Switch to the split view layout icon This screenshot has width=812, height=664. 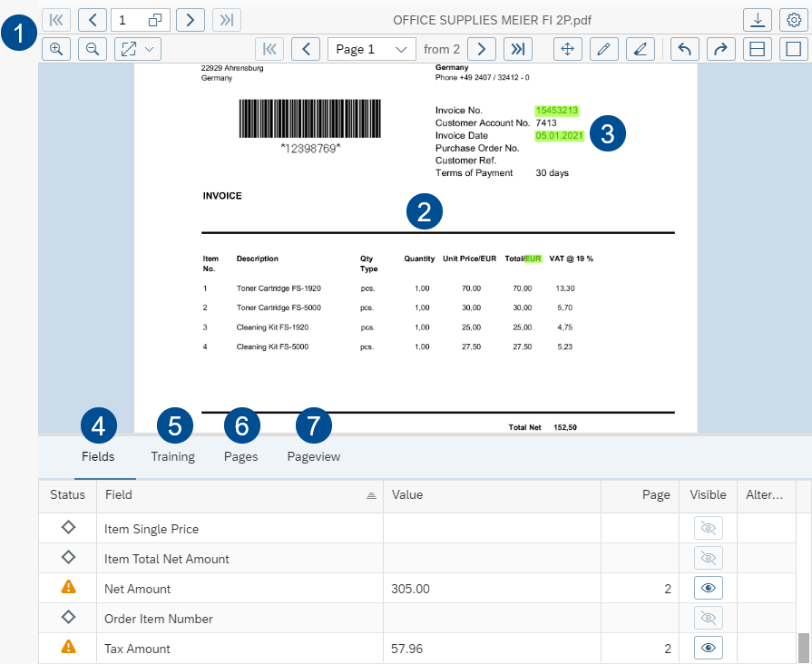pyautogui.click(x=757, y=49)
